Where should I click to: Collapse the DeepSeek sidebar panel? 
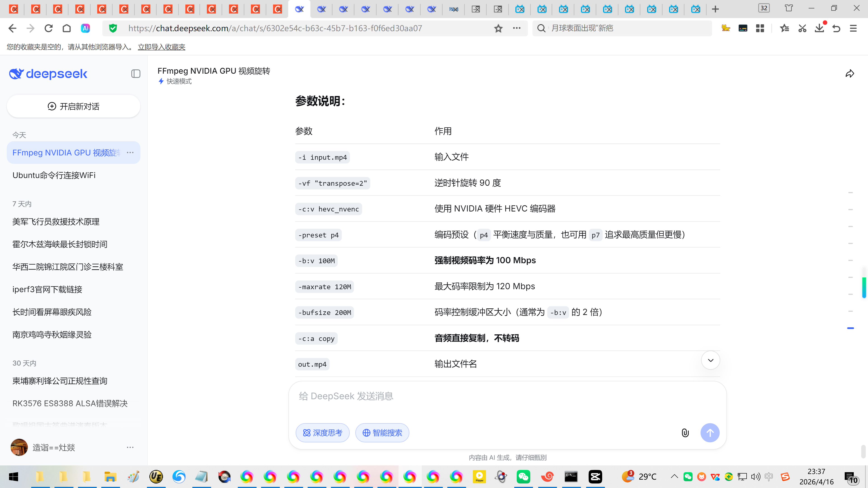(135, 74)
